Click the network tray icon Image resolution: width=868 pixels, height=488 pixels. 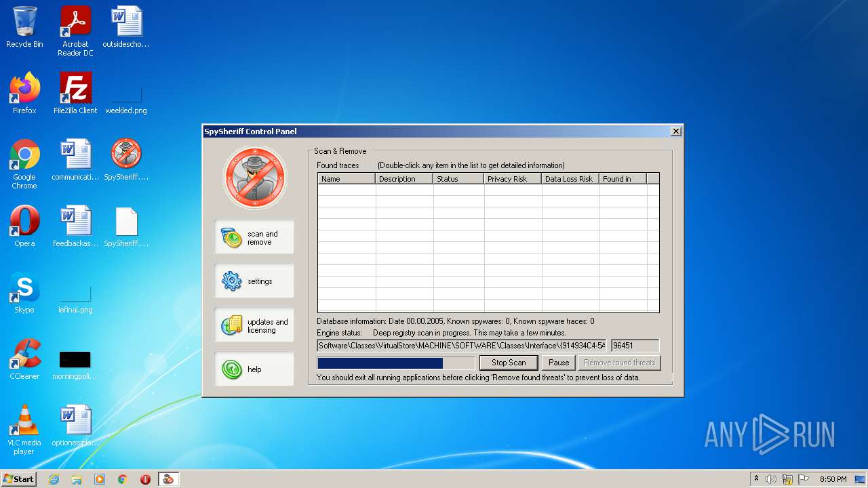(787, 479)
